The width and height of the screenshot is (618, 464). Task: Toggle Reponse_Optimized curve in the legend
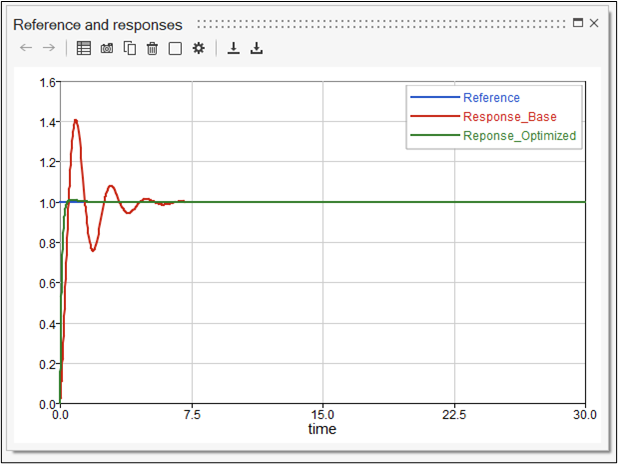coord(519,136)
